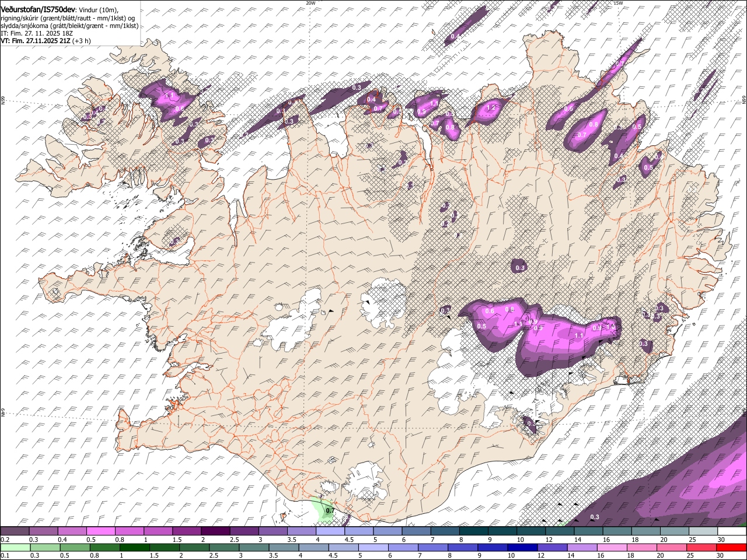Click the green "0.7" rain value on south coast
This screenshot has height=560, width=747.
tap(330, 510)
